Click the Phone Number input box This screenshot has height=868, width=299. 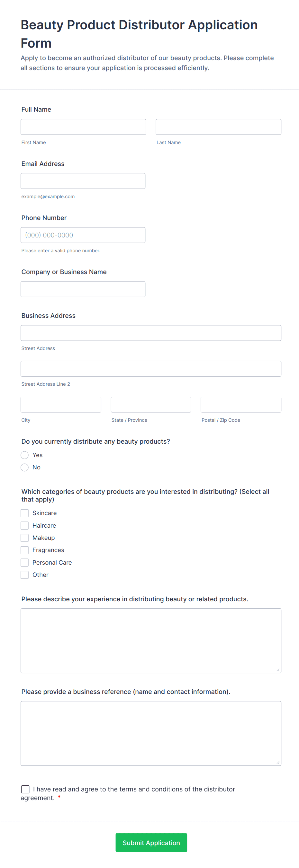83,235
